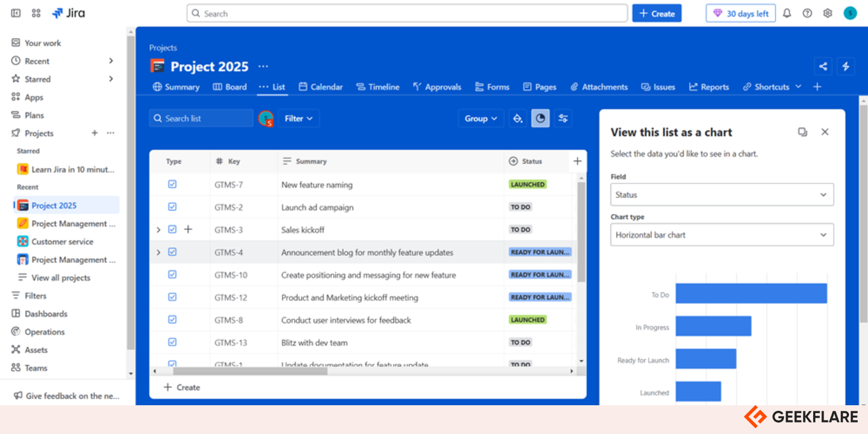This screenshot has height=434, width=868.
Task: Click the top Search field
Action: tap(407, 14)
